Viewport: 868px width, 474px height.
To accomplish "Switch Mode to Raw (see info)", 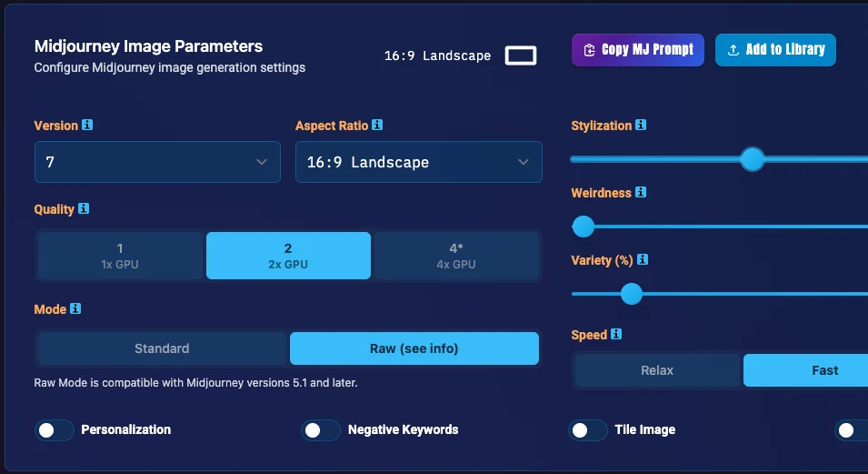I will (414, 348).
